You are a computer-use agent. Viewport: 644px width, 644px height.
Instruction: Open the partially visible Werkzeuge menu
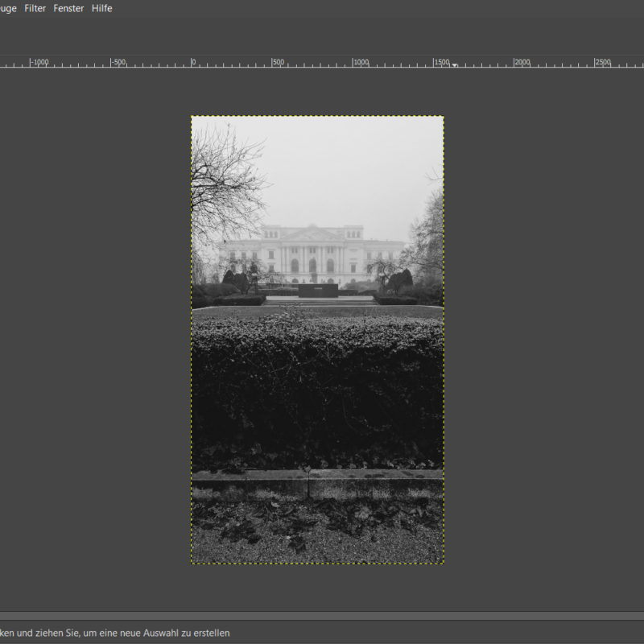point(8,8)
